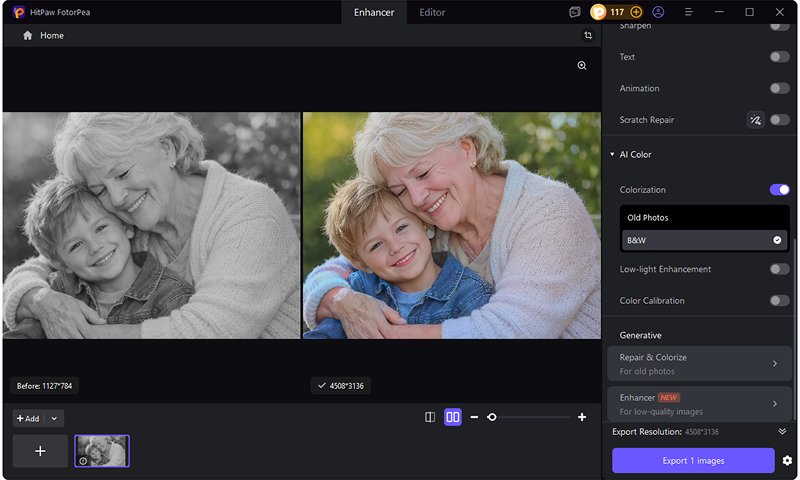Click the Scratch Repair brush icon

click(x=756, y=120)
